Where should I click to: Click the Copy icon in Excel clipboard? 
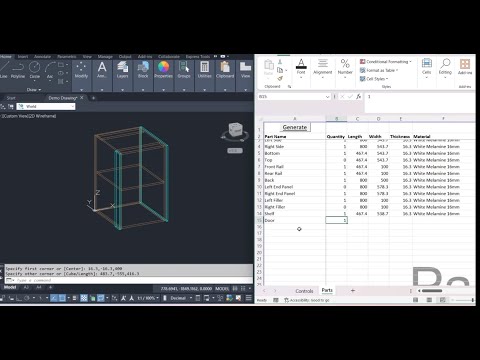pos(280,70)
